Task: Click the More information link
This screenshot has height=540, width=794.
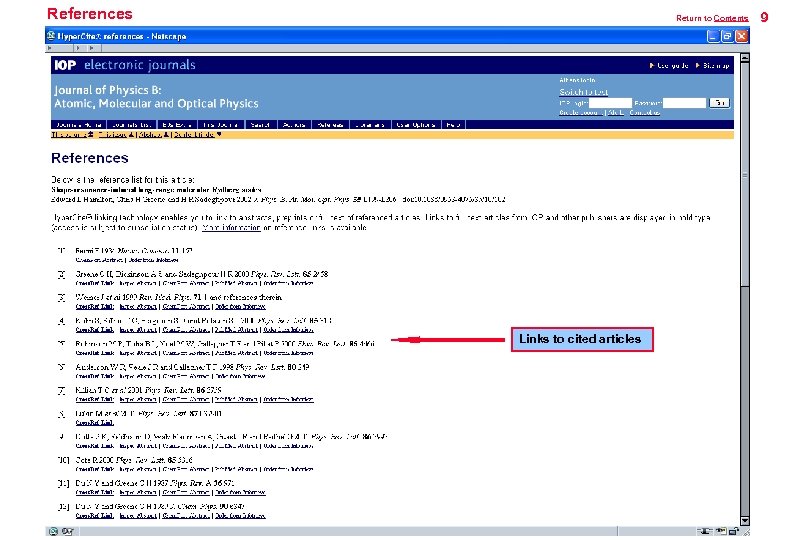Action: point(231,227)
